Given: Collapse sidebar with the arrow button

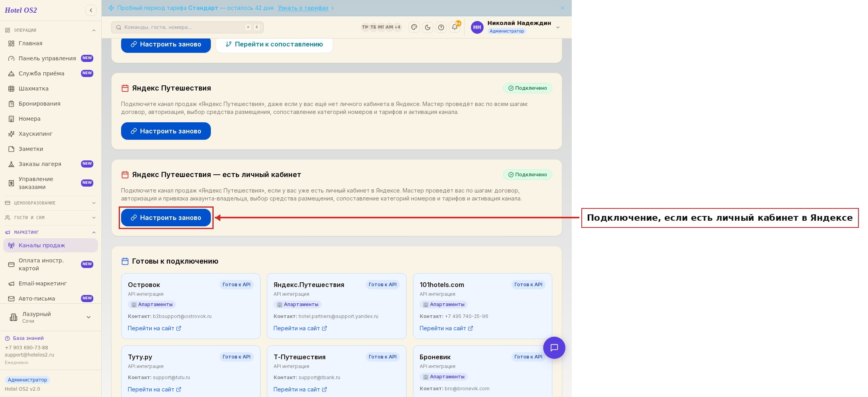Looking at the screenshot, I should tap(91, 10).
